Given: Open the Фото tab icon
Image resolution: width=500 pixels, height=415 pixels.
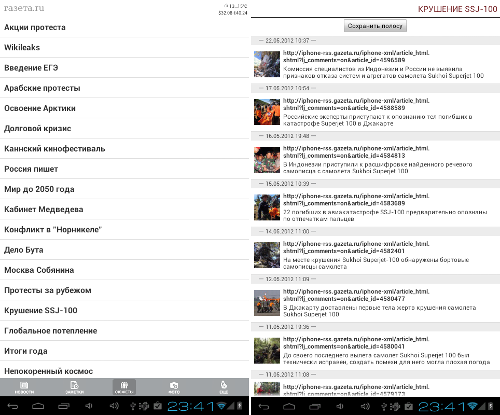Looking at the screenshot, I should 174,388.
